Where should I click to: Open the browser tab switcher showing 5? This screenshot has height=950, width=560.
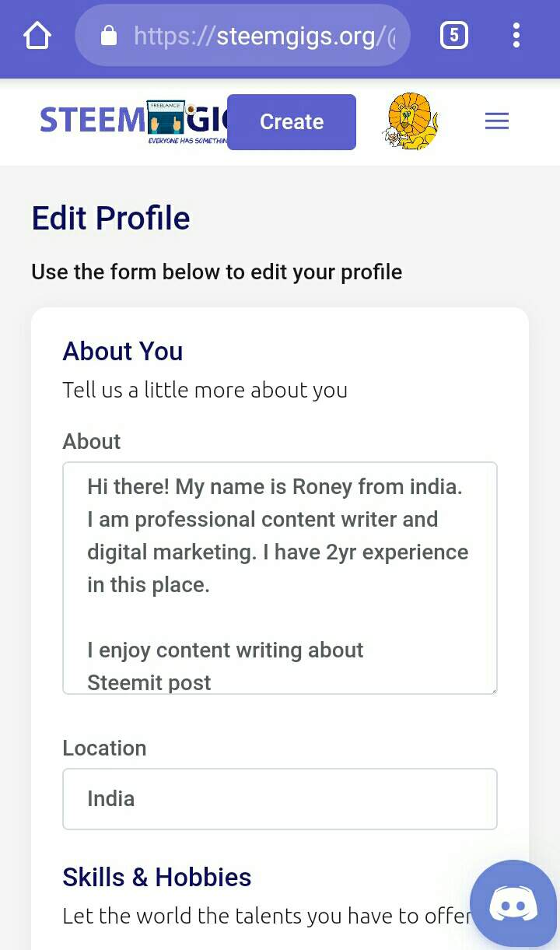(454, 36)
